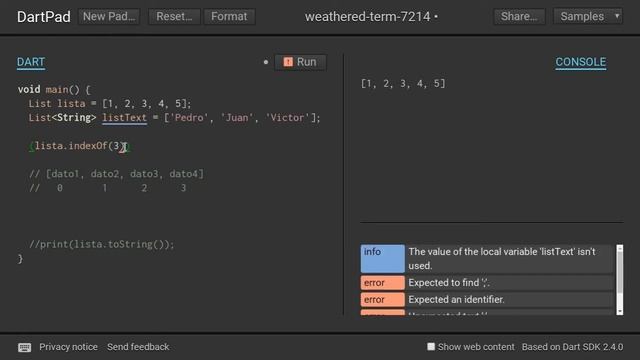The width and height of the screenshot is (640, 360).
Task: Click the List lista declaration line
Action: (x=110, y=104)
